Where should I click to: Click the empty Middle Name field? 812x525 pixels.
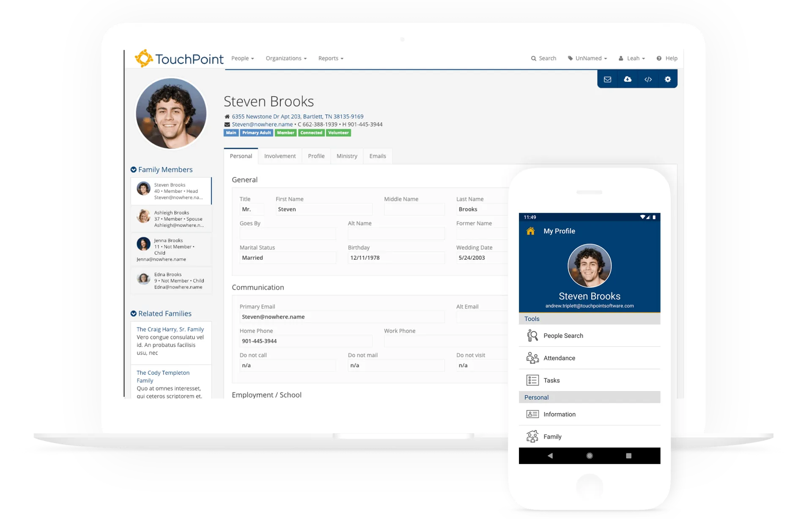click(x=414, y=209)
